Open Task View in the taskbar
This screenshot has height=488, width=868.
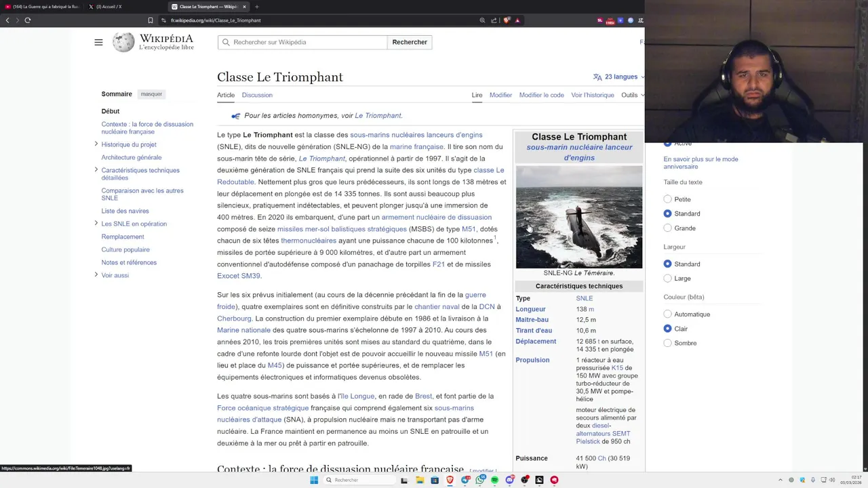point(404,480)
